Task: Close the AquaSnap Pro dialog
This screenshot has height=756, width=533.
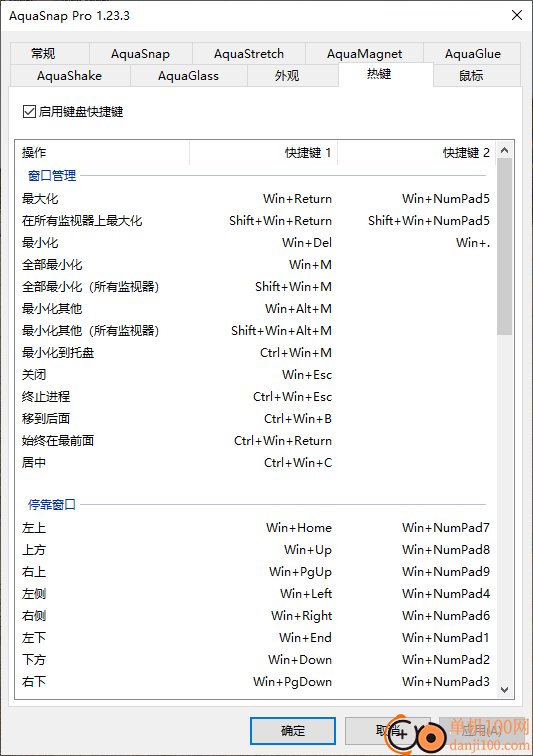Action: tap(517, 15)
